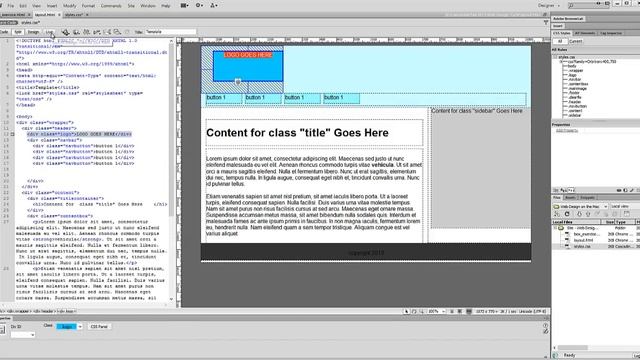Open the Site menu
Viewport: 640px width, 360px height.
131,6
